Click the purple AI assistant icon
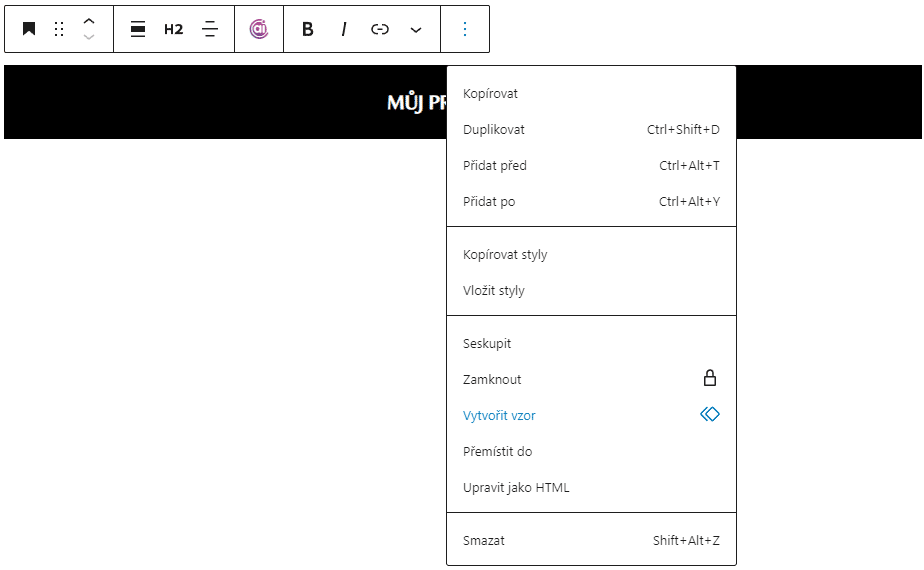The width and height of the screenshot is (924, 570). [259, 29]
